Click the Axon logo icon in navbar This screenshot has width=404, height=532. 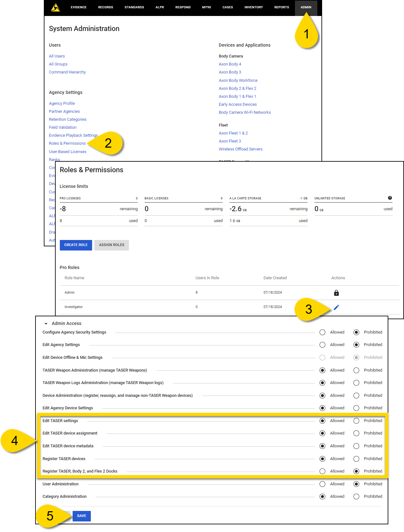coord(55,7)
